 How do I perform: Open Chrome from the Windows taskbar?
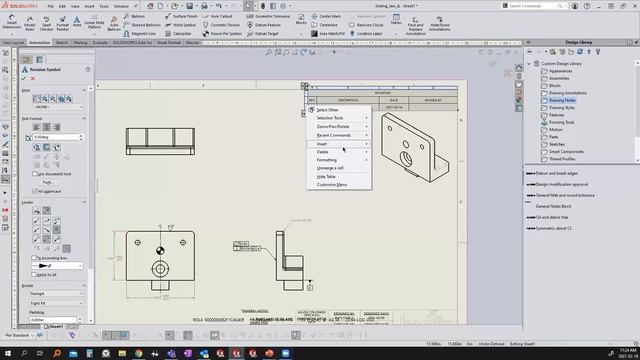coord(138,353)
